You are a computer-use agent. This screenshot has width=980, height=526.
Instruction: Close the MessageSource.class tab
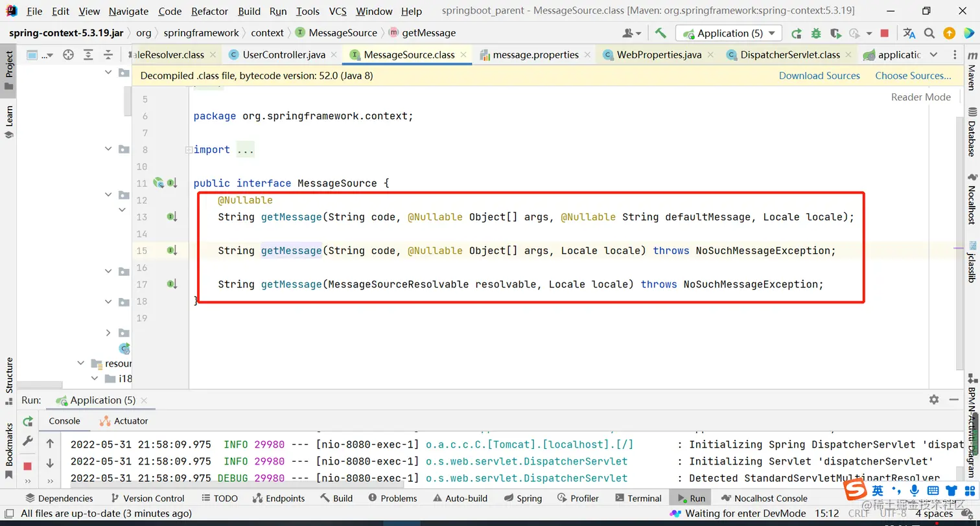(464, 55)
